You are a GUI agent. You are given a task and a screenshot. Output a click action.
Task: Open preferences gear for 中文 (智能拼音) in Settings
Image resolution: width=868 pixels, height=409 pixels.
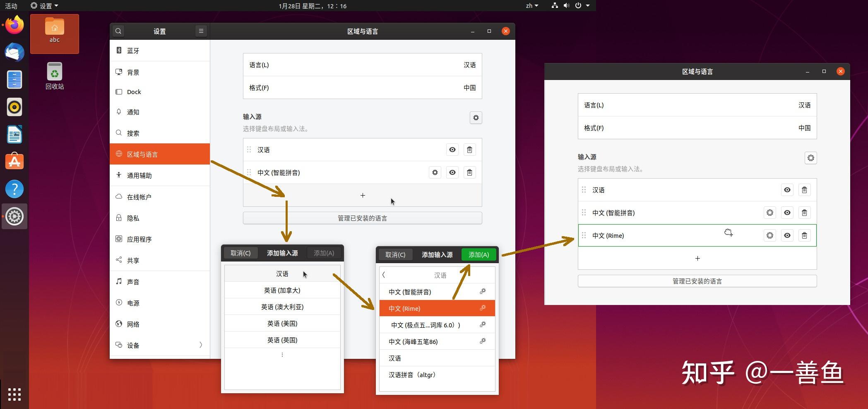(435, 172)
